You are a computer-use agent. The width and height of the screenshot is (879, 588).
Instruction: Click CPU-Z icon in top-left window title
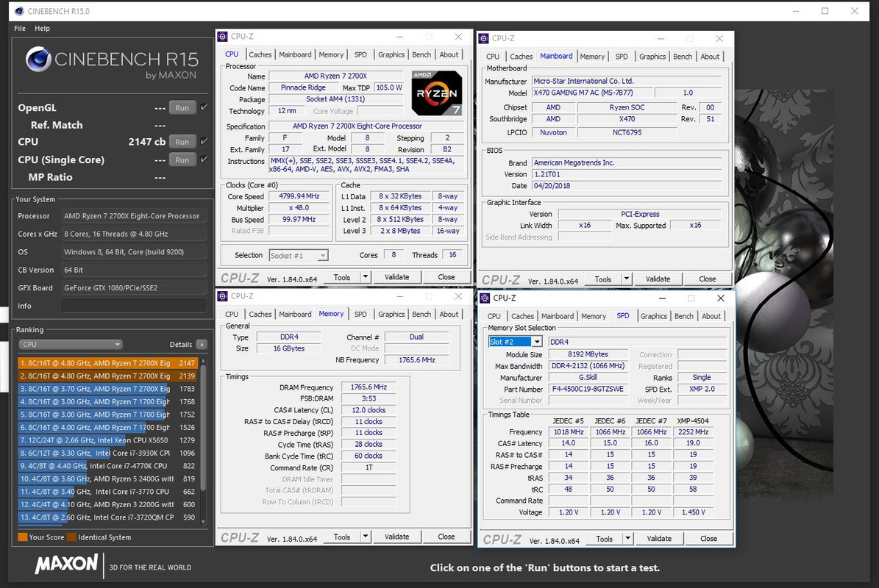click(x=223, y=37)
